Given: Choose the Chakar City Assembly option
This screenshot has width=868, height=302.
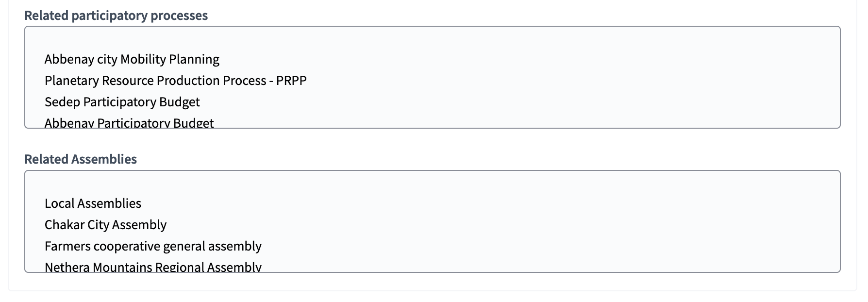Looking at the screenshot, I should click(105, 225).
